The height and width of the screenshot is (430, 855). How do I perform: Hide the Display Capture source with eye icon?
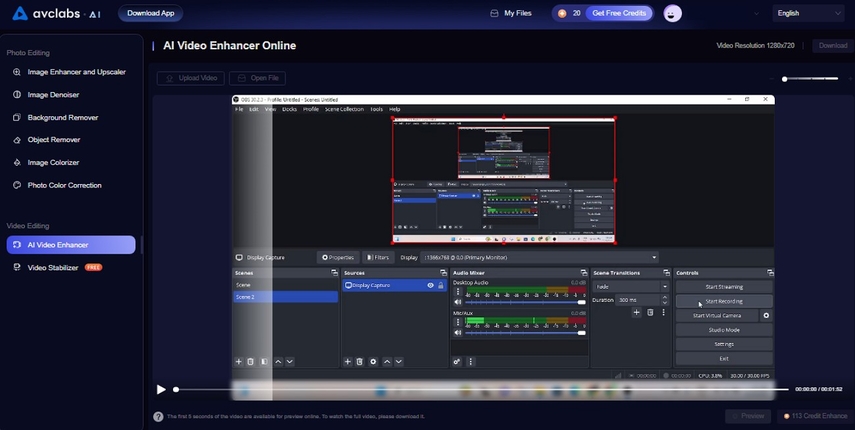coord(431,286)
